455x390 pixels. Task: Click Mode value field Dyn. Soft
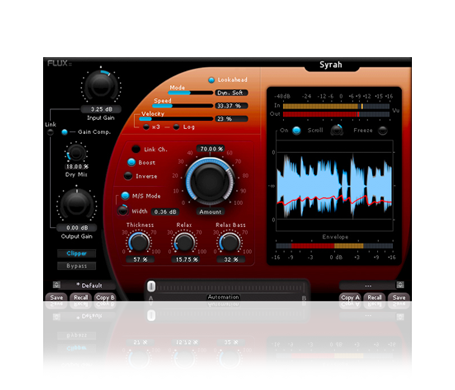point(232,93)
